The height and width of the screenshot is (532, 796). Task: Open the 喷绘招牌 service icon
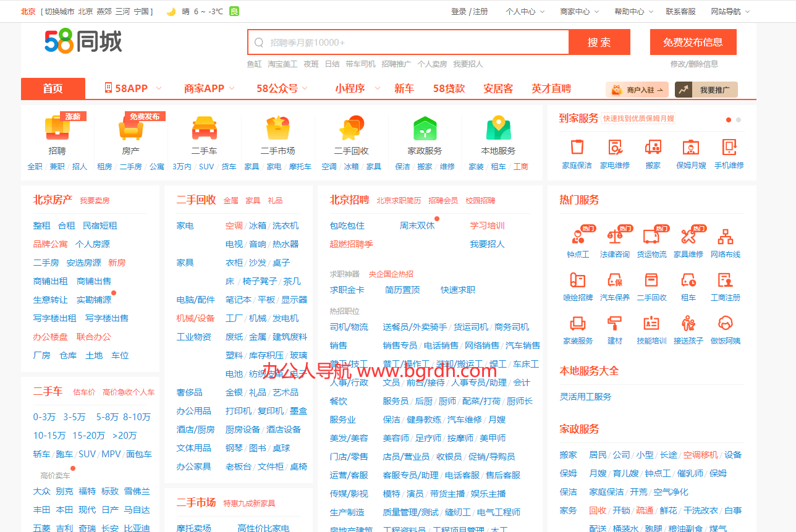point(578,279)
